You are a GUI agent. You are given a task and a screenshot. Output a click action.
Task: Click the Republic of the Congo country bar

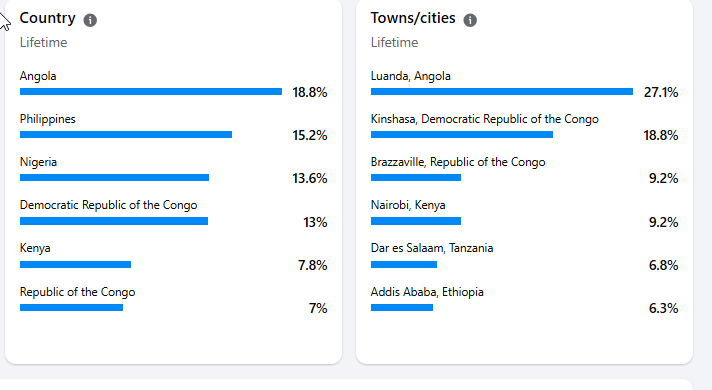[71, 308]
